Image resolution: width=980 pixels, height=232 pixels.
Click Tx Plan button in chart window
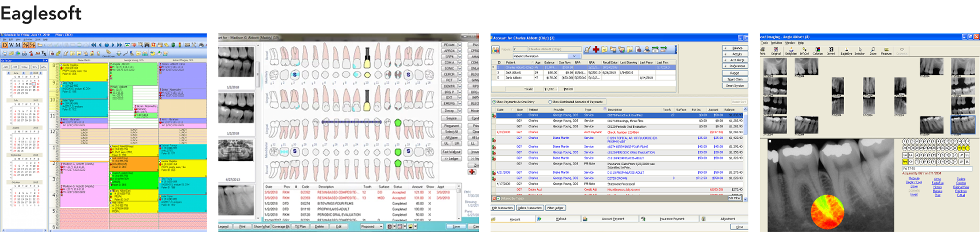coord(300,226)
